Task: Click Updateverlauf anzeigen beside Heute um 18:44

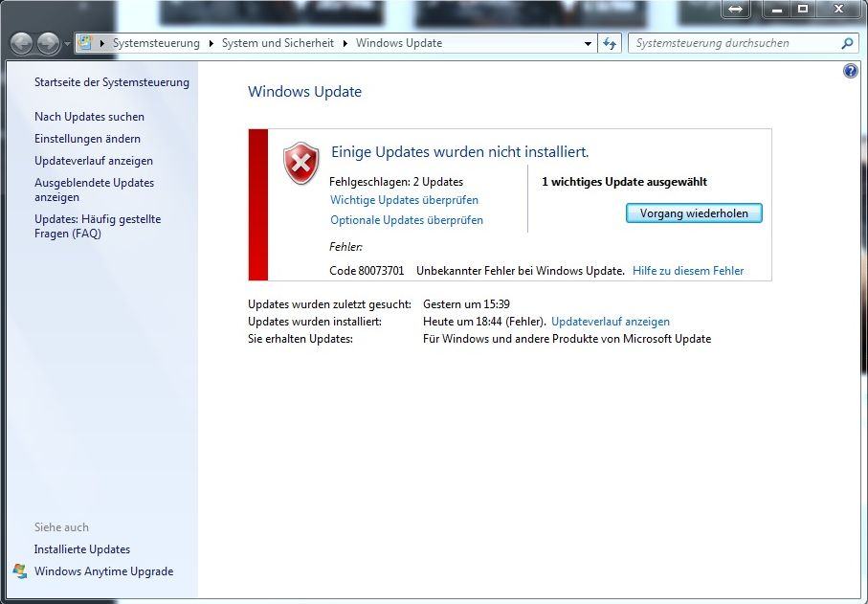Action: (610, 322)
